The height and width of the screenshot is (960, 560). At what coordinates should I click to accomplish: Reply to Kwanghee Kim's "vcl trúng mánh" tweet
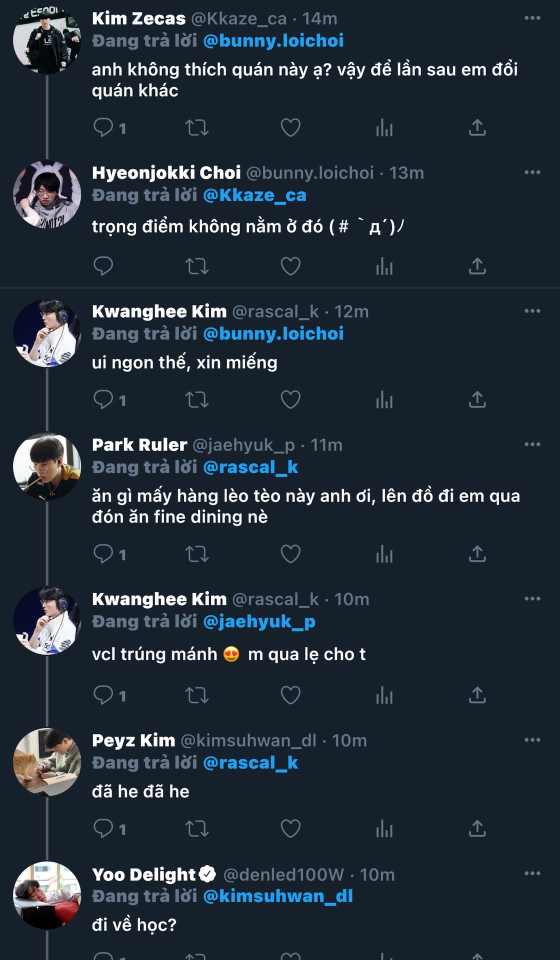coord(103,695)
